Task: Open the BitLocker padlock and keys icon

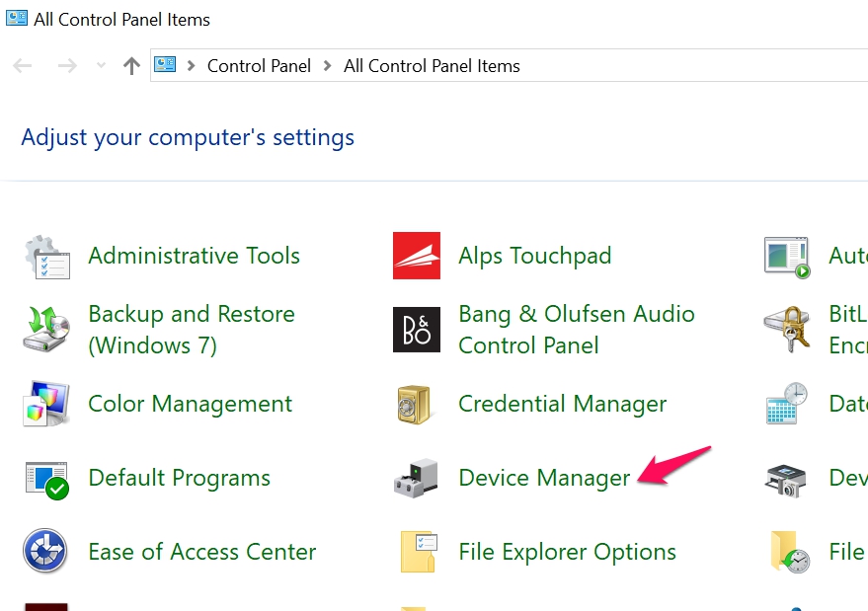Action: tap(787, 329)
